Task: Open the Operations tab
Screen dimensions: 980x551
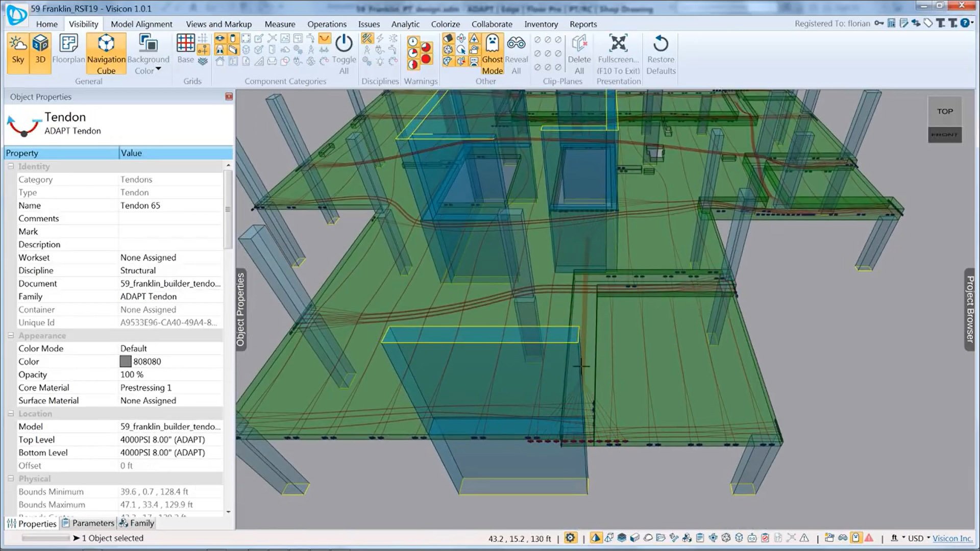Action: point(327,24)
